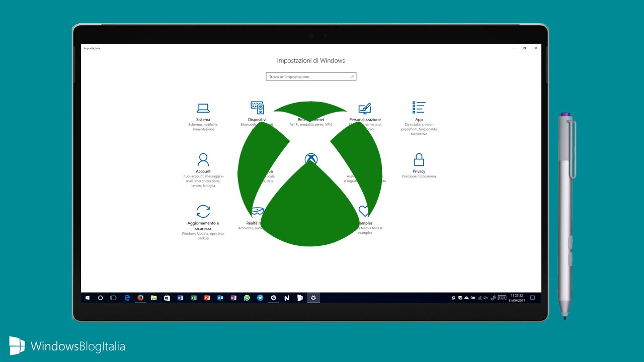
Task: Minimize the Impostazioni window
Action: 514,48
